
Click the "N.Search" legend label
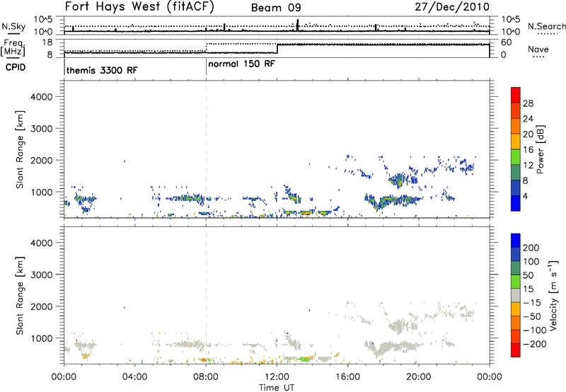(546, 26)
